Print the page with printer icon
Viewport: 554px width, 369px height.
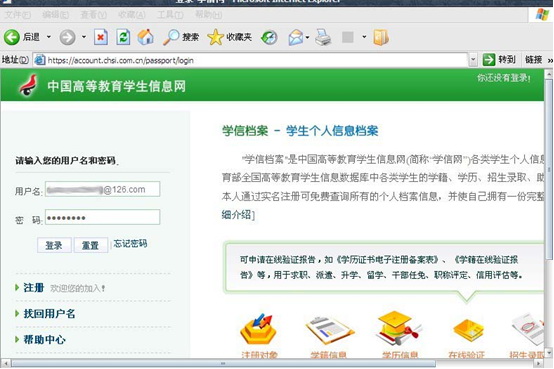[323, 37]
